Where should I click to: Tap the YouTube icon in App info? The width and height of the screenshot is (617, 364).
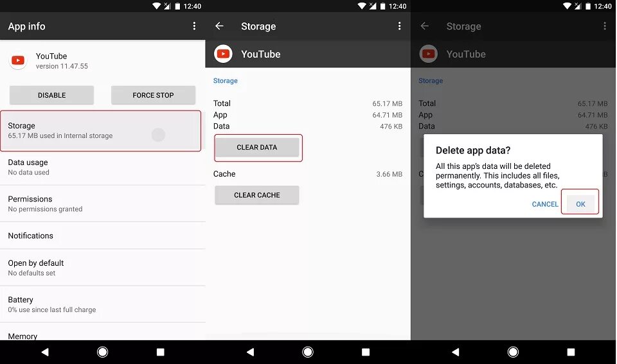point(18,60)
